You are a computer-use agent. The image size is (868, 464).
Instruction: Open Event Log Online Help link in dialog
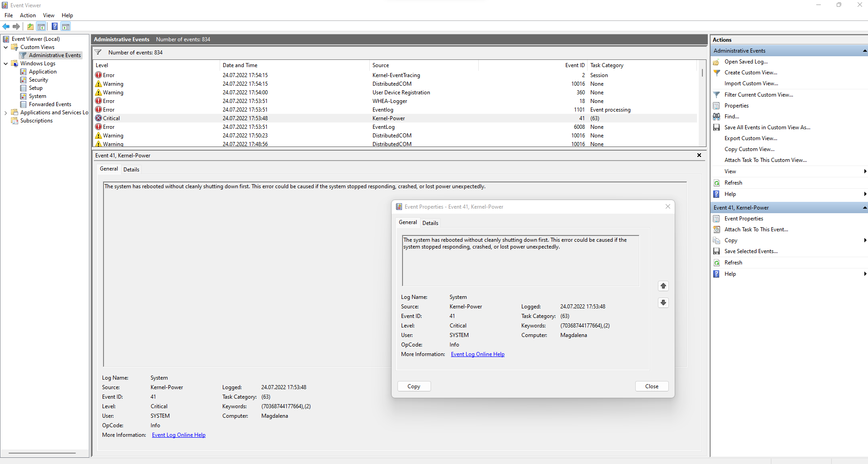[477, 354]
